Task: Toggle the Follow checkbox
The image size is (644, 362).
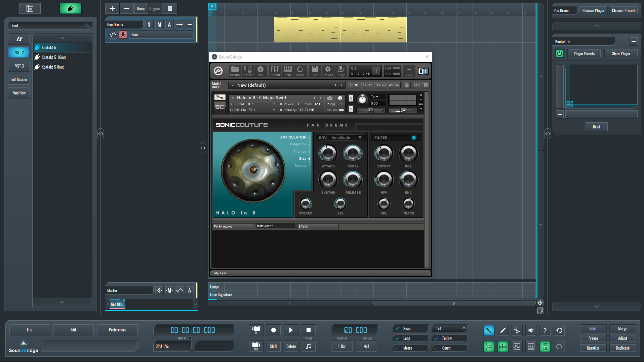Action: coord(436,338)
